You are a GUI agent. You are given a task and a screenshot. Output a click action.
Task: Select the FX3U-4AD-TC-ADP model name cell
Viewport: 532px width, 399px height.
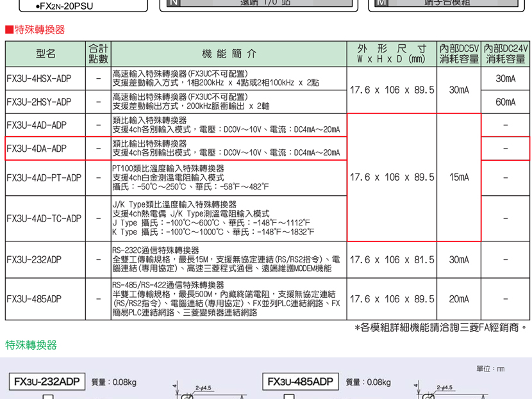click(x=46, y=218)
